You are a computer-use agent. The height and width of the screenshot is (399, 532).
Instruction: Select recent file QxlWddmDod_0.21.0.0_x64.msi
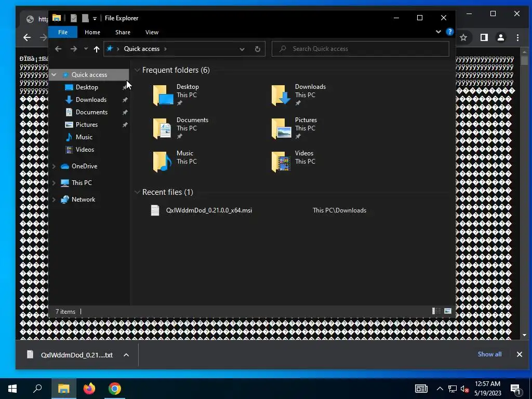(209, 210)
